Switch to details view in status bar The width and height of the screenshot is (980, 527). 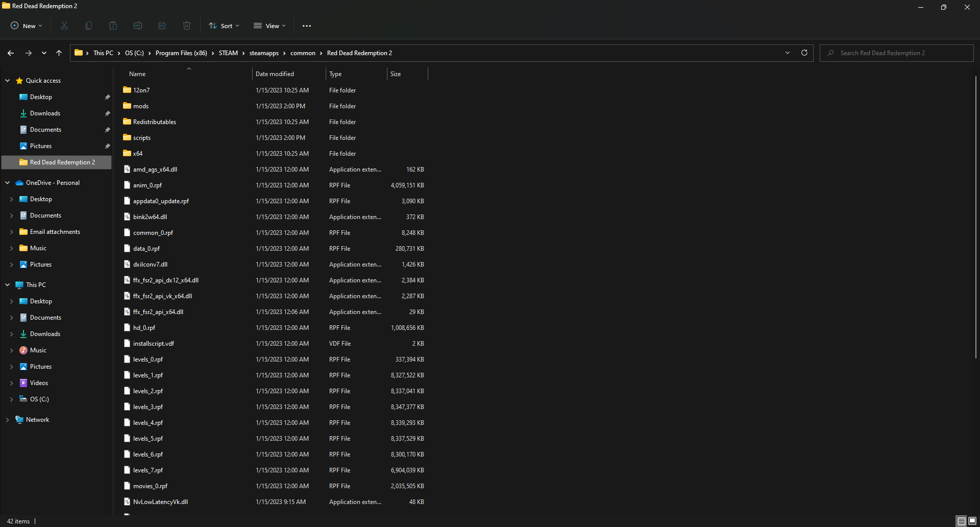[962, 521]
